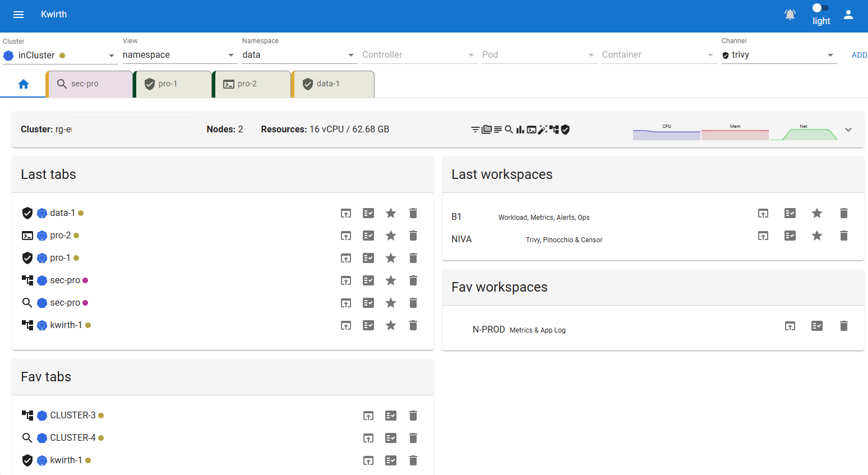
Task: Favorite the data-1 tab with star
Action: [x=391, y=213]
